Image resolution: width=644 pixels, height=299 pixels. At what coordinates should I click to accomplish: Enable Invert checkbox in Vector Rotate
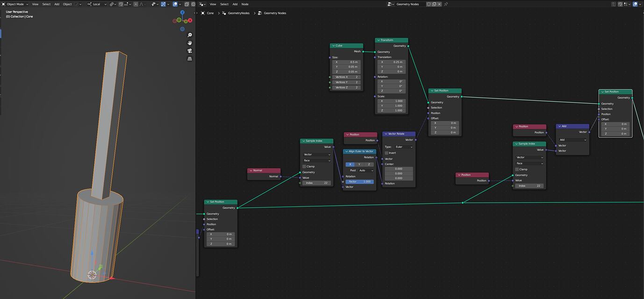tap(386, 153)
